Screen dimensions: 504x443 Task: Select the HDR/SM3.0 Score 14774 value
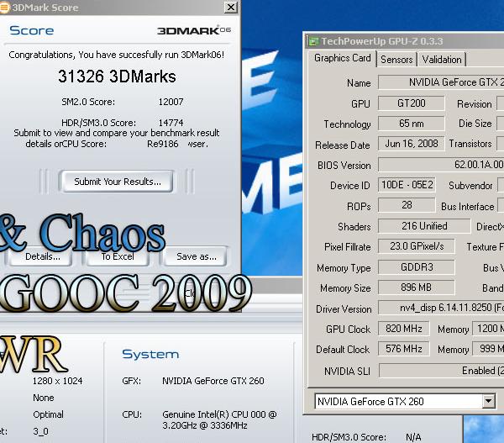point(171,123)
